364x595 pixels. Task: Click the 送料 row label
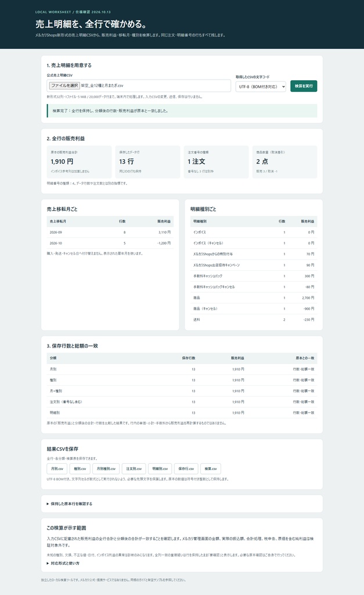coord(196,320)
